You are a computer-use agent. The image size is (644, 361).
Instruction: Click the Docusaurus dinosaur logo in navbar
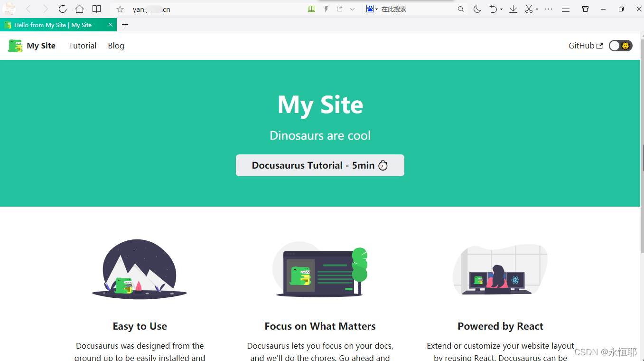(15, 46)
